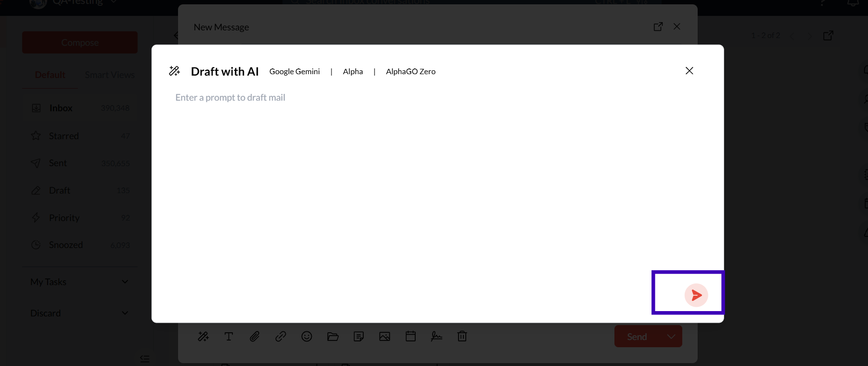This screenshot has width=868, height=366.
Task: Open AI draft tool in compose toolbar
Action: [x=203, y=336]
